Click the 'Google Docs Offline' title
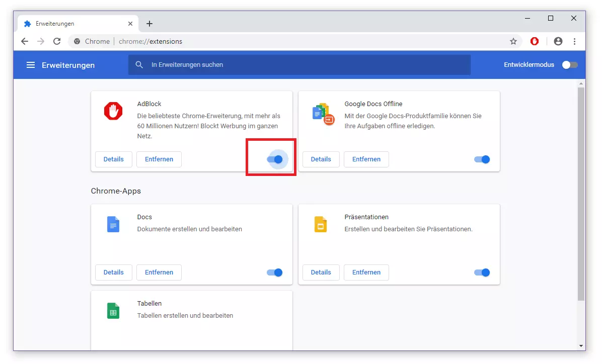This screenshot has width=602, height=364. click(373, 104)
